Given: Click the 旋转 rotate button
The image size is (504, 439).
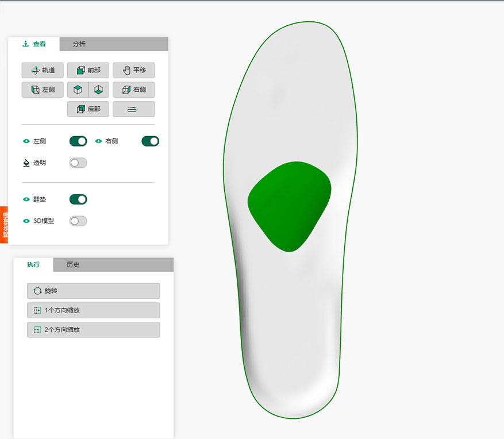Looking at the screenshot, I should (94, 291).
